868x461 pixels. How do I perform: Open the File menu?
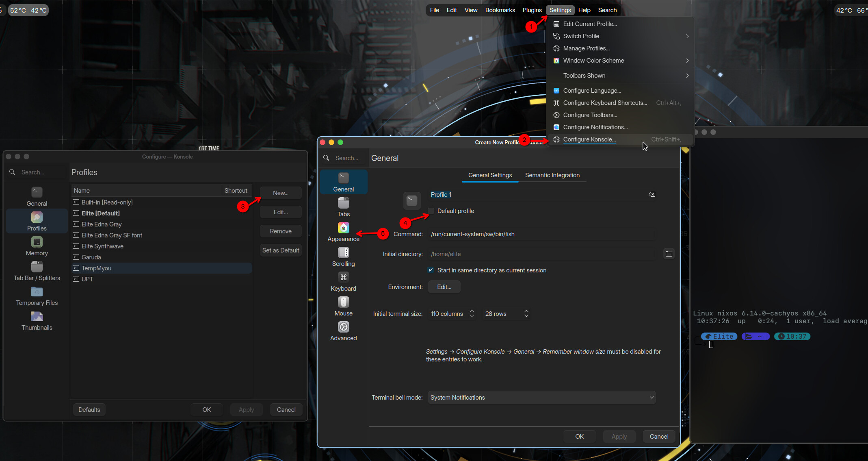434,10
